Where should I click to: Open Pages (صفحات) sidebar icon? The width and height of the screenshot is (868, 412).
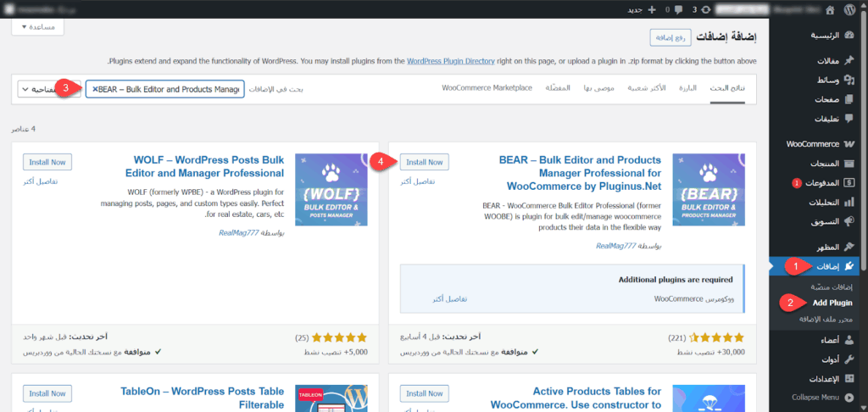pos(849,100)
